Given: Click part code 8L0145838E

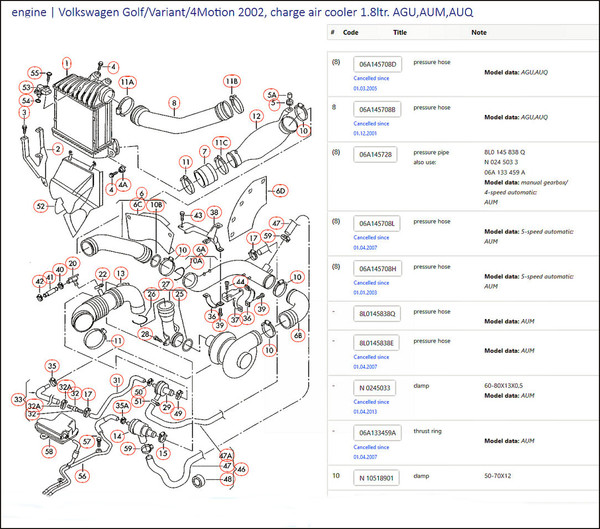Looking at the screenshot, I should tap(378, 343).
